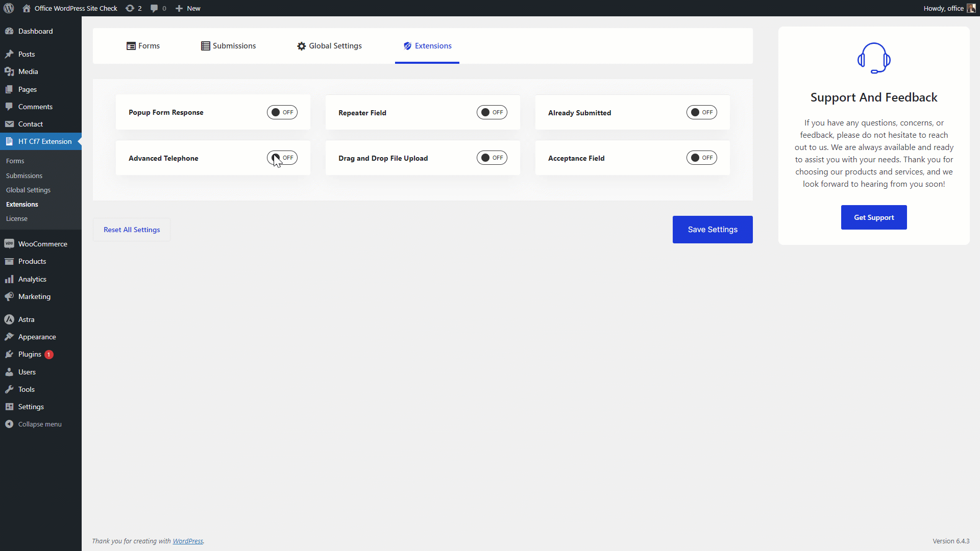Click the user avatar at top right
Image resolution: width=980 pixels, height=551 pixels.
(x=971, y=8)
